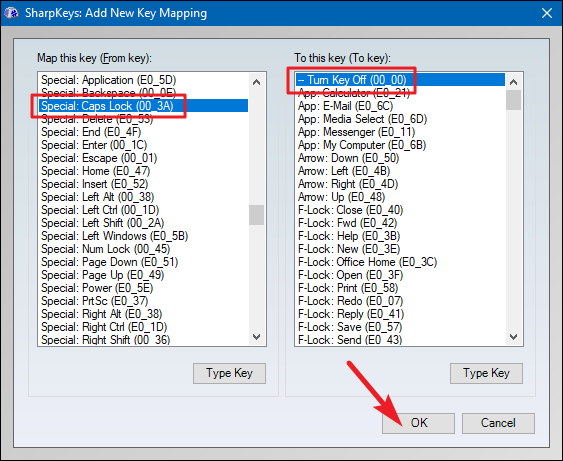
Task: Select Special: End (E0_4F)
Action: [143, 132]
